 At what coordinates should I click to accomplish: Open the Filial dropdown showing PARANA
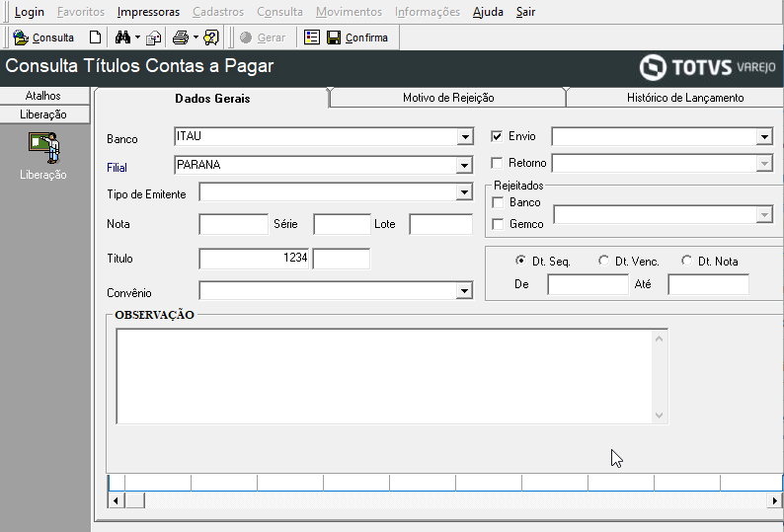465,165
